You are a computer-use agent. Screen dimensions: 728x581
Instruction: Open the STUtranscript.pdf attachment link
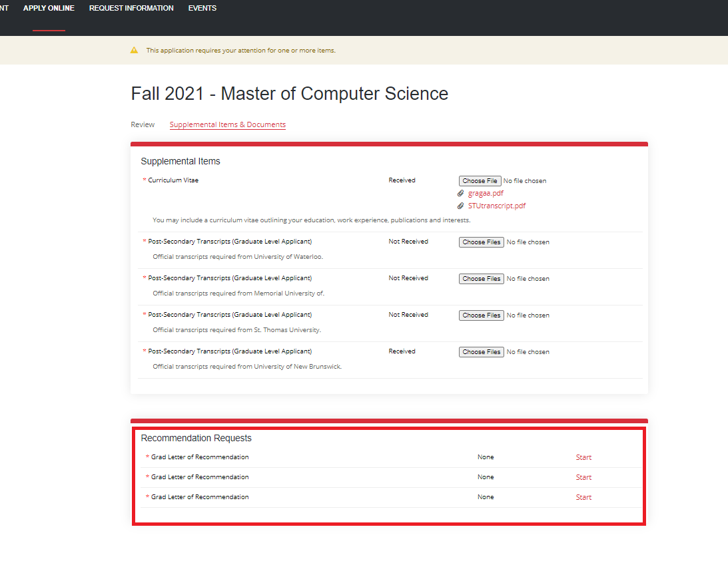tap(496, 206)
